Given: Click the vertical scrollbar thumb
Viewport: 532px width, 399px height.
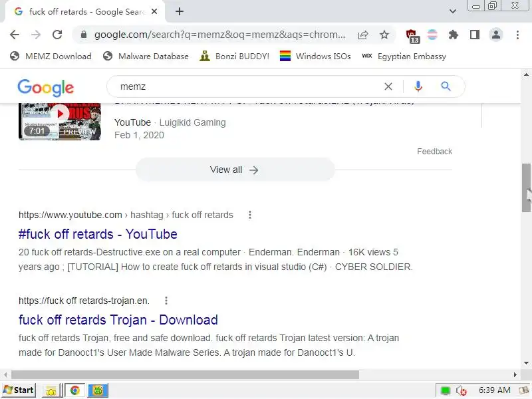Looking at the screenshot, I should [526, 188].
